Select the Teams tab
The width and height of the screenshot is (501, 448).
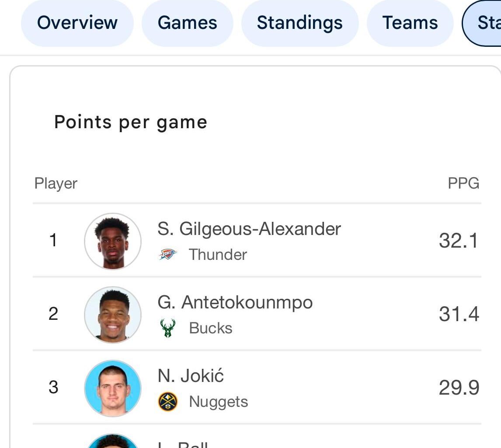point(410,23)
